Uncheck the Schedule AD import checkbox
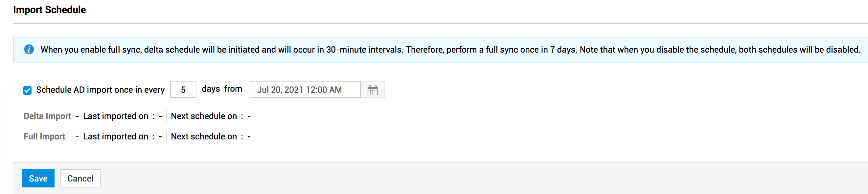Viewport: 868px width, 194px height. point(27,90)
